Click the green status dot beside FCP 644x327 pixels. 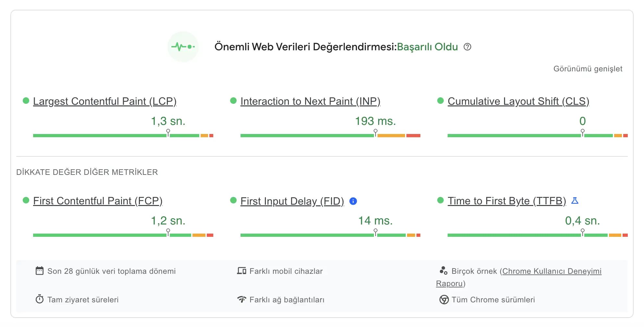point(26,200)
